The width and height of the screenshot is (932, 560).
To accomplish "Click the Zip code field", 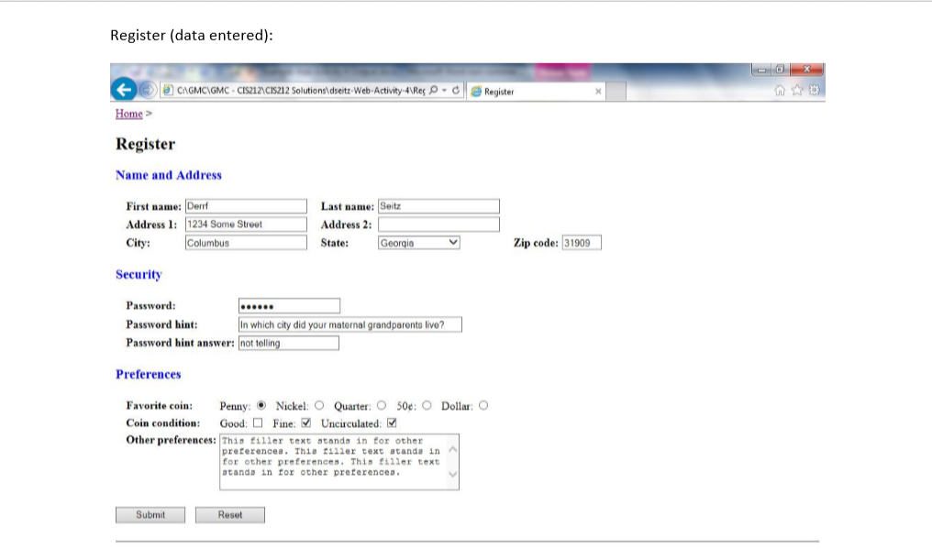I will click(582, 243).
